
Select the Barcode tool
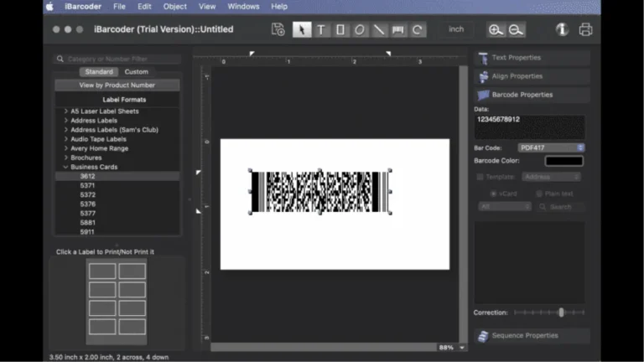(x=398, y=29)
